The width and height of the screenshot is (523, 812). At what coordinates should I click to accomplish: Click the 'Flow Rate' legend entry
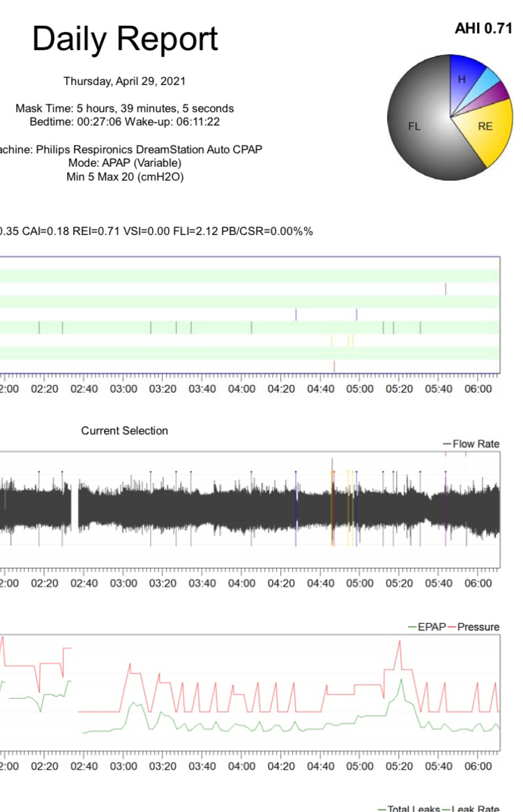[x=471, y=444]
